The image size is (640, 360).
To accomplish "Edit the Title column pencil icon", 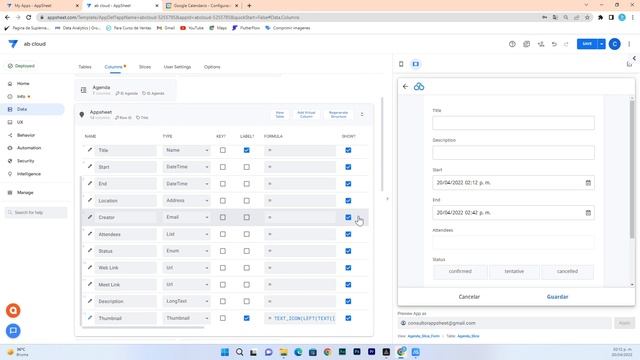I will click(90, 150).
